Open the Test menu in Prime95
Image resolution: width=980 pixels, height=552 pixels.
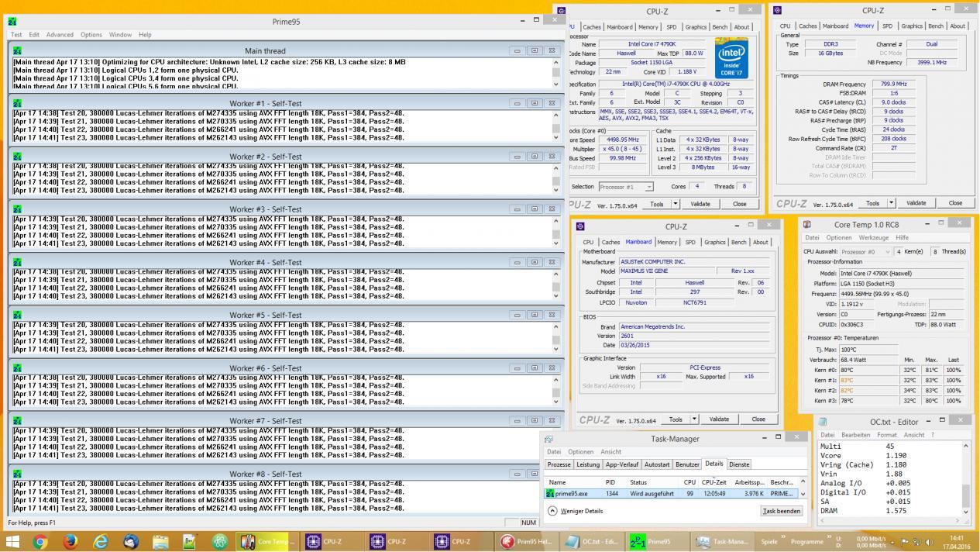click(16, 35)
